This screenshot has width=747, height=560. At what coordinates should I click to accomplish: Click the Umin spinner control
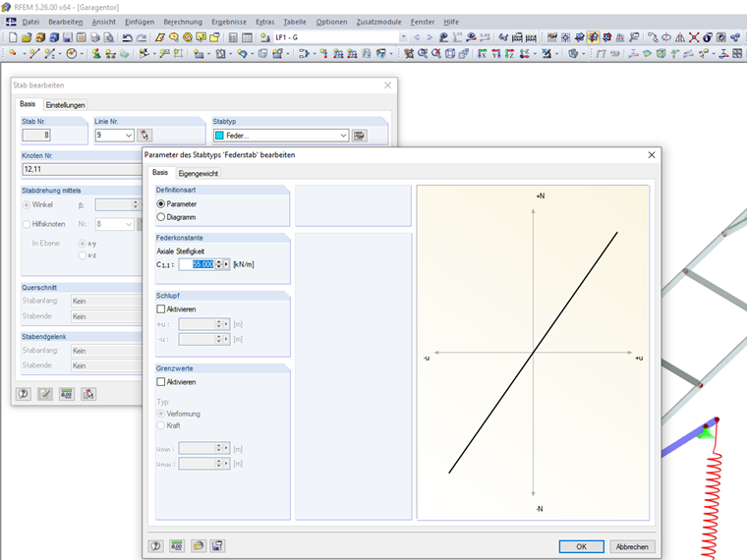(x=218, y=449)
